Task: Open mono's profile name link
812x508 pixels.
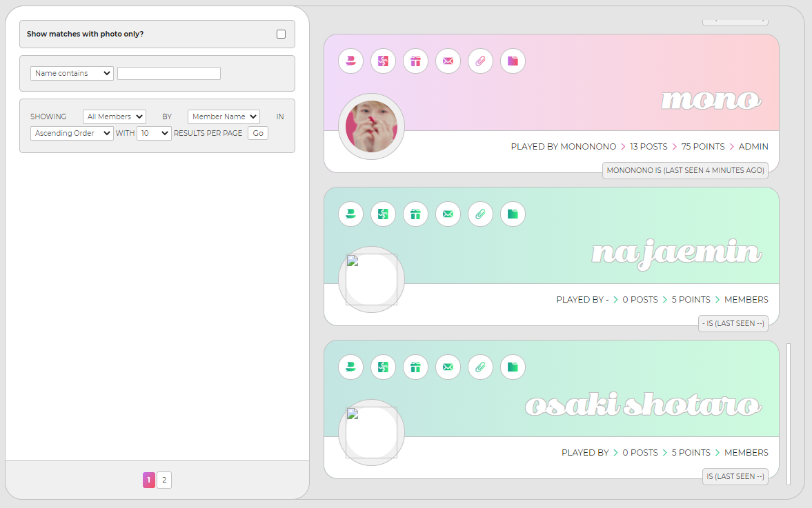Action: [x=711, y=100]
